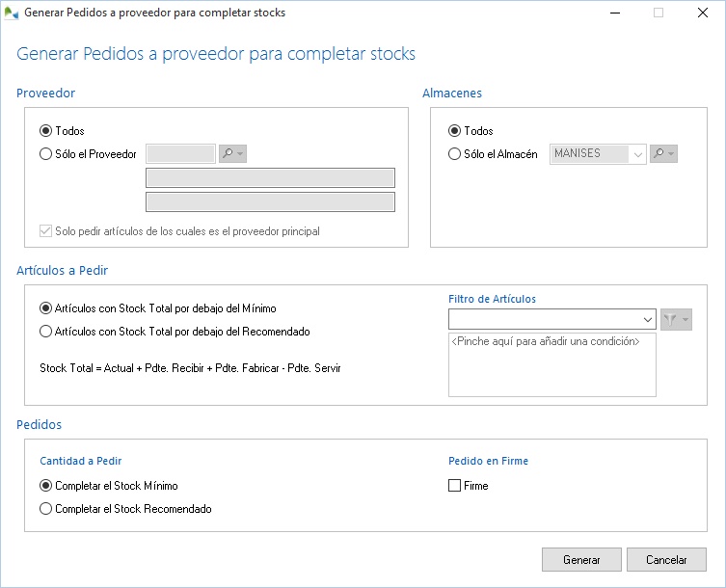Select stock total below Recomendado option
Image resolution: width=726 pixels, height=588 pixels.
point(45,332)
